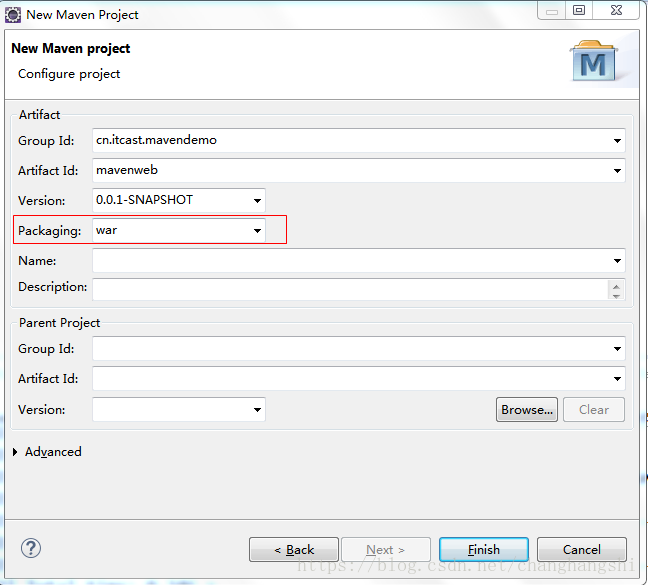Click the Description text area
The image size is (648, 585).
click(359, 289)
